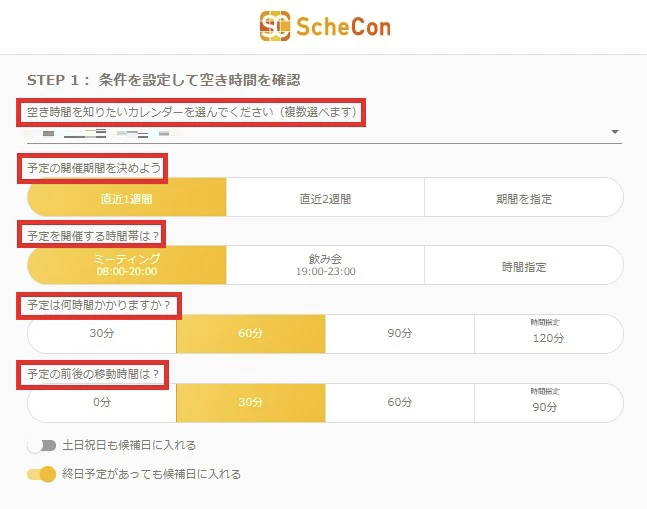Open custom duration 120分 option

548,334
